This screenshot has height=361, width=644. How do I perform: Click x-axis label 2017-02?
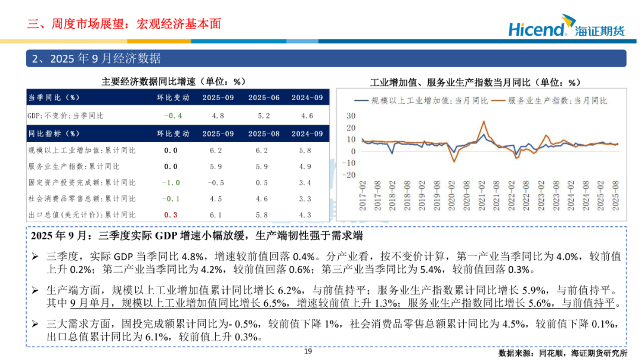(363, 196)
